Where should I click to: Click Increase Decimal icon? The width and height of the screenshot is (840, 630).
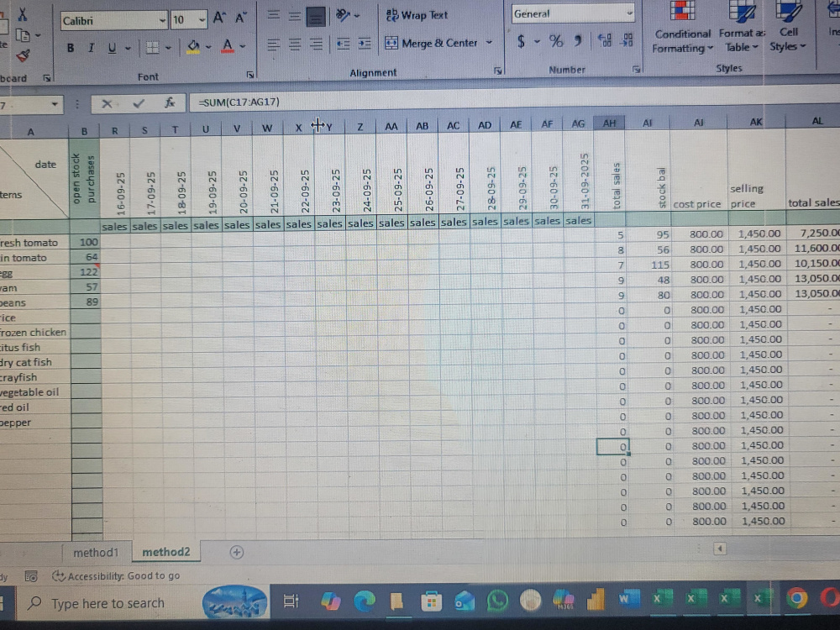tap(605, 39)
